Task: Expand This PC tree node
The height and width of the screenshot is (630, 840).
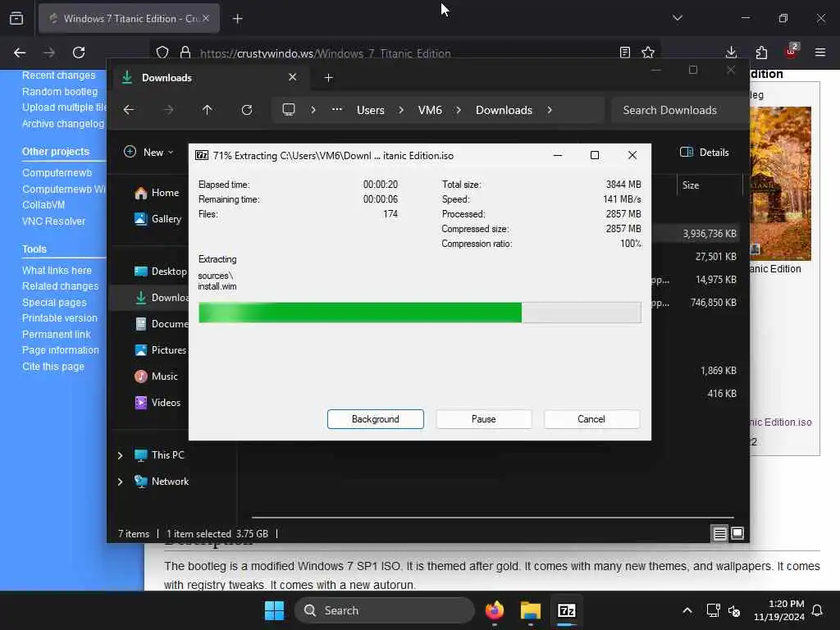Action: (x=120, y=455)
